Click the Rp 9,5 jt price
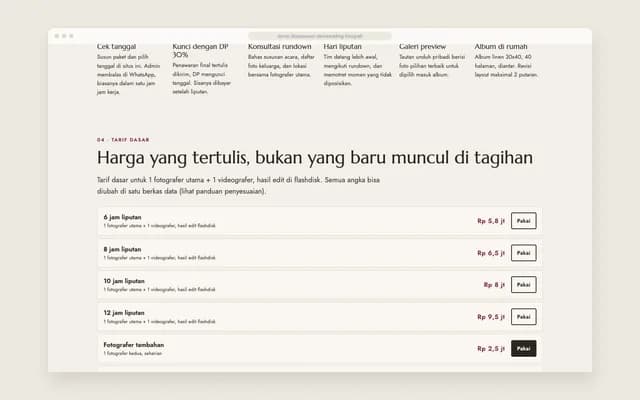Image resolution: width=640 pixels, height=400 pixels. [491, 317]
